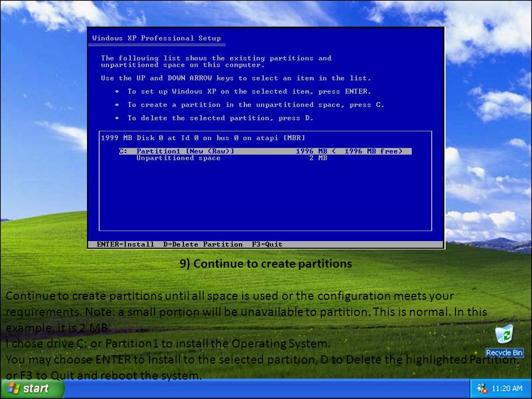Click the Windows XP Professional Setup title
Image resolution: width=532 pixels, height=399 pixels.
pyautogui.click(x=156, y=38)
